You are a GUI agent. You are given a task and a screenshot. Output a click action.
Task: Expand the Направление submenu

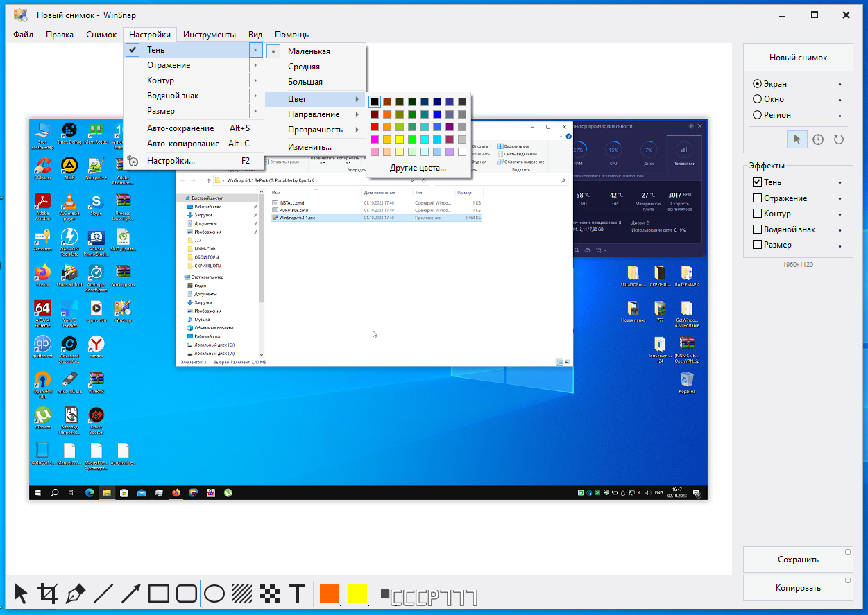point(316,114)
